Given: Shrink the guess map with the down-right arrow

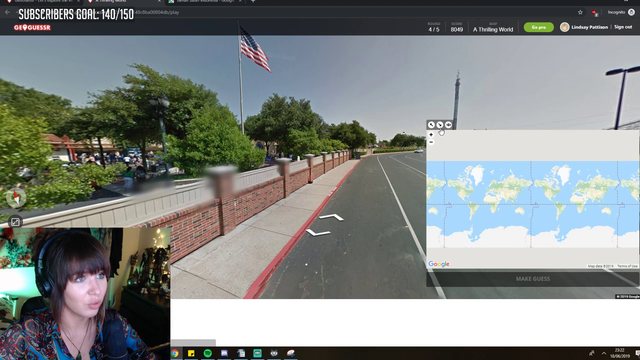Looking at the screenshot, I should coord(440,125).
